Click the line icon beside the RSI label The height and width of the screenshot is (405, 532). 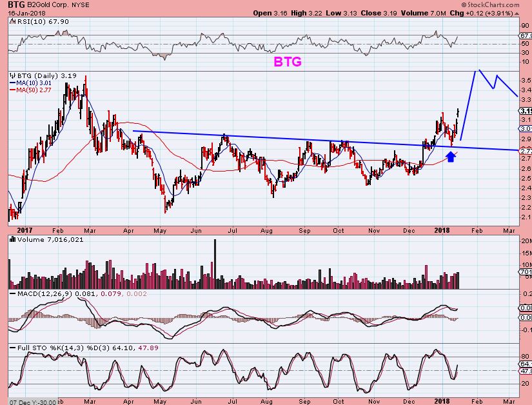point(12,22)
